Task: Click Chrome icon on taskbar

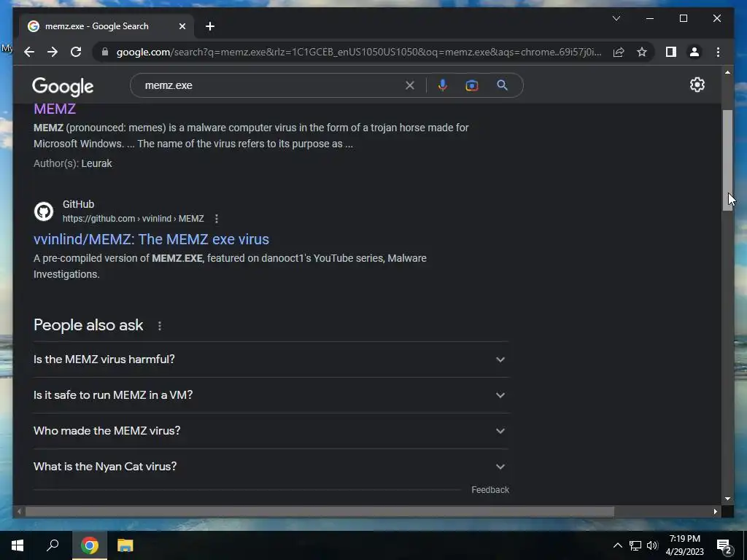Action: tap(90, 545)
